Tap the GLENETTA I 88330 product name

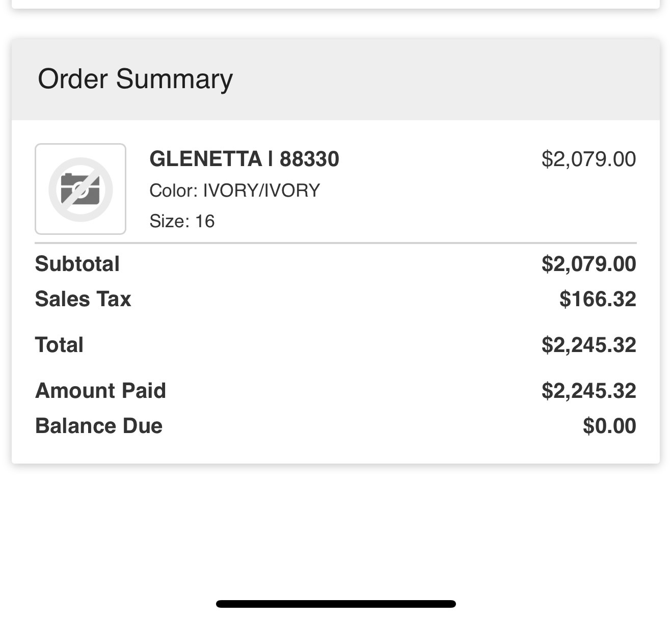pos(244,159)
